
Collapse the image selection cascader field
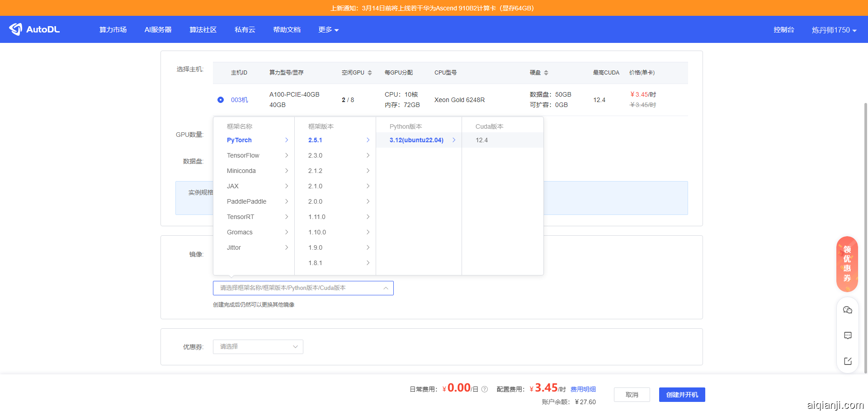(x=303, y=288)
